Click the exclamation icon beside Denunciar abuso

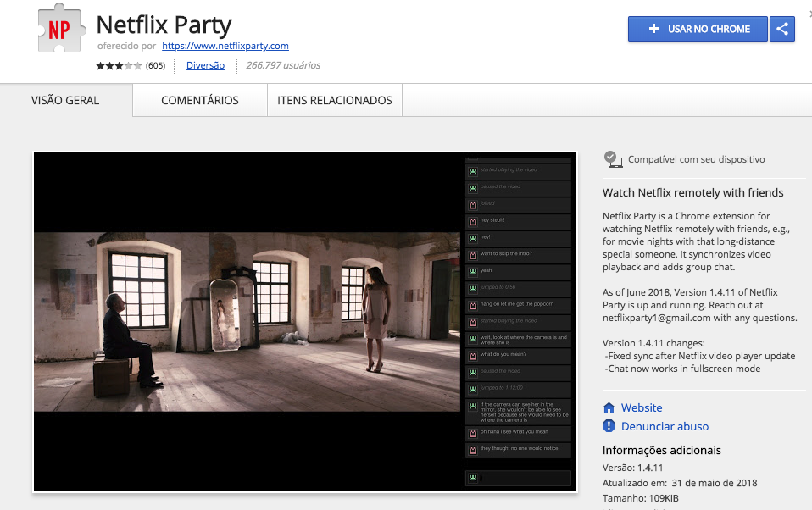(x=609, y=426)
